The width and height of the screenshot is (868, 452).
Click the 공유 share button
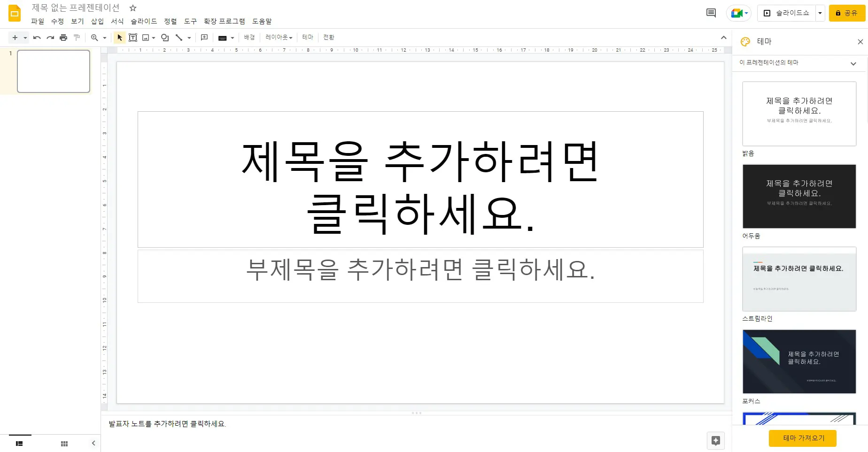tap(847, 13)
